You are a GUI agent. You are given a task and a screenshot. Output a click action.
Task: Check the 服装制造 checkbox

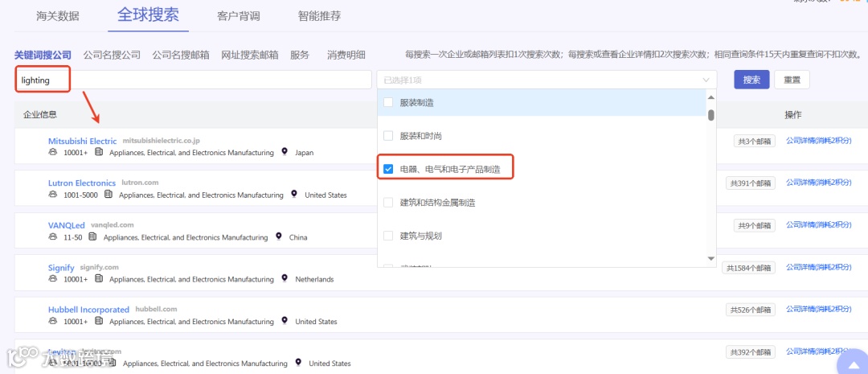click(x=388, y=102)
